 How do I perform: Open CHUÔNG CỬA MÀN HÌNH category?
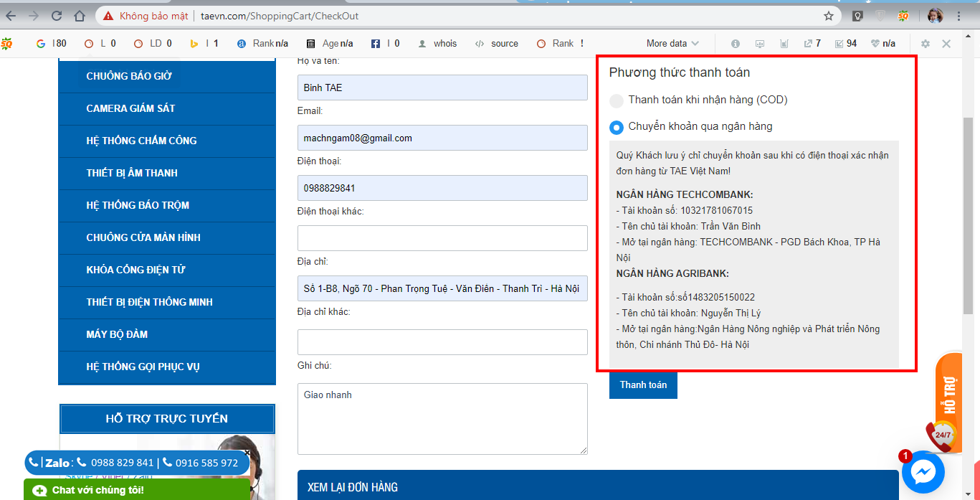coord(167,237)
